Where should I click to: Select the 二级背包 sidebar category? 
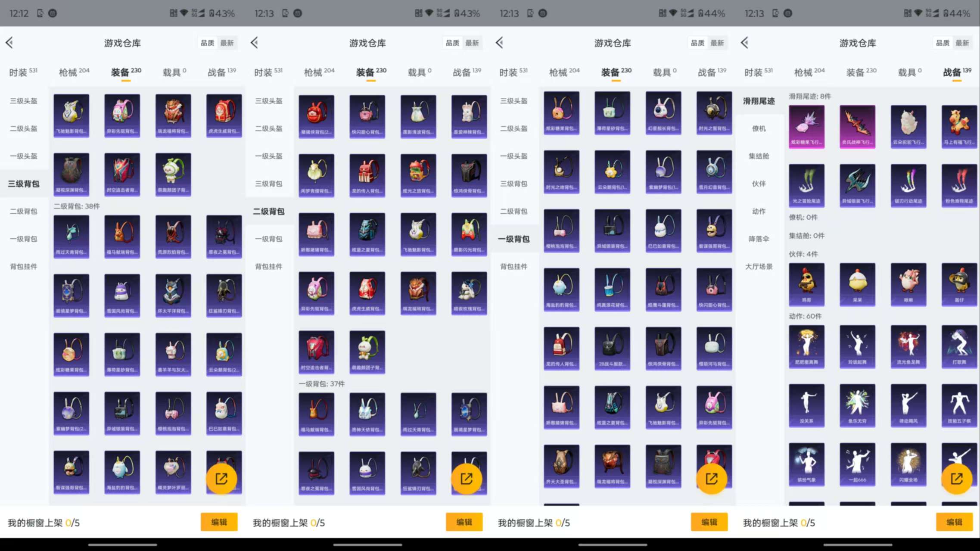coord(24,211)
